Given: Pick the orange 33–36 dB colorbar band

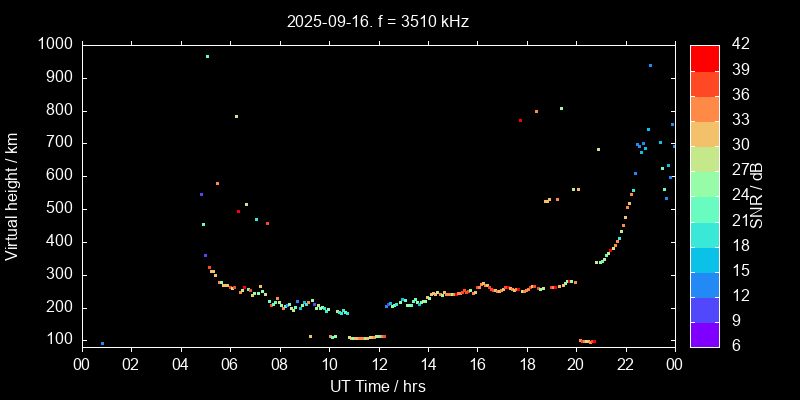Looking at the screenshot, I should tap(705, 108).
